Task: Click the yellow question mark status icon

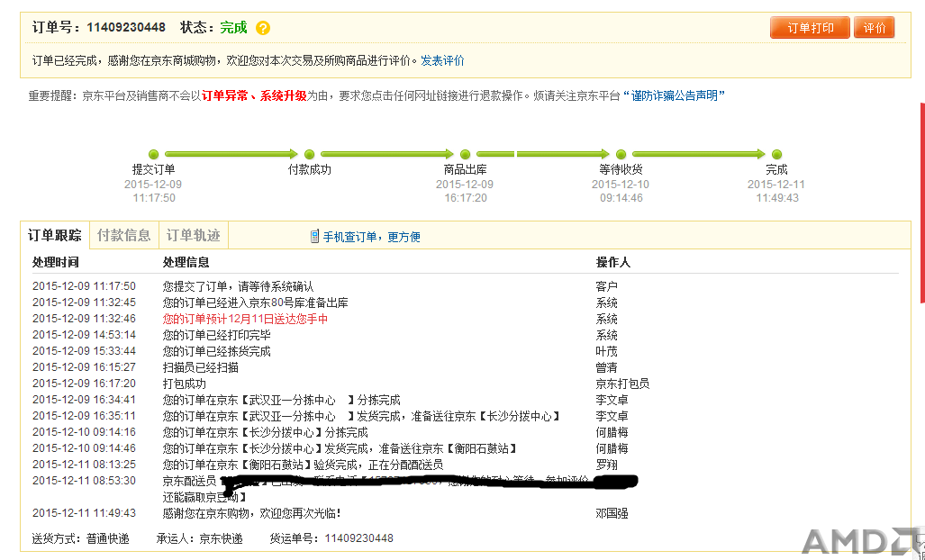Action: [x=263, y=28]
